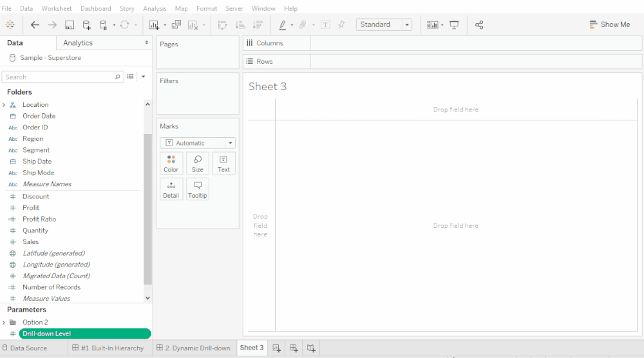Click the New Dashboard tab icon
644x358 pixels.
[294, 348]
